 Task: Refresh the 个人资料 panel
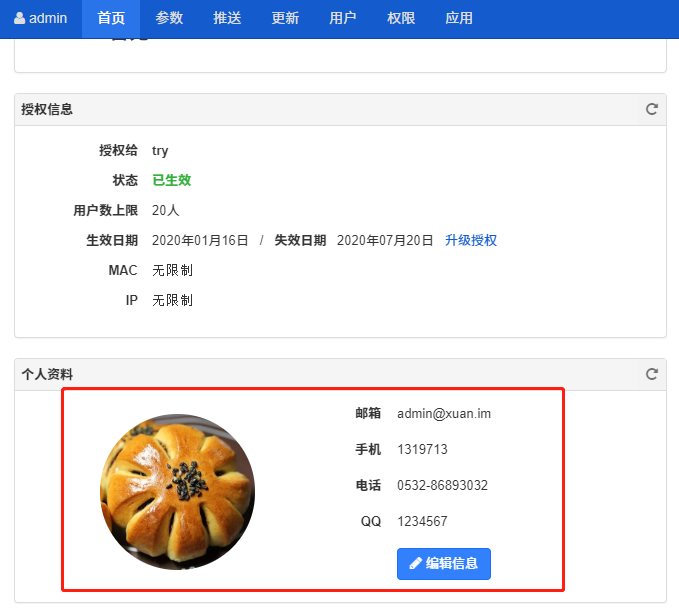pyautogui.click(x=652, y=374)
